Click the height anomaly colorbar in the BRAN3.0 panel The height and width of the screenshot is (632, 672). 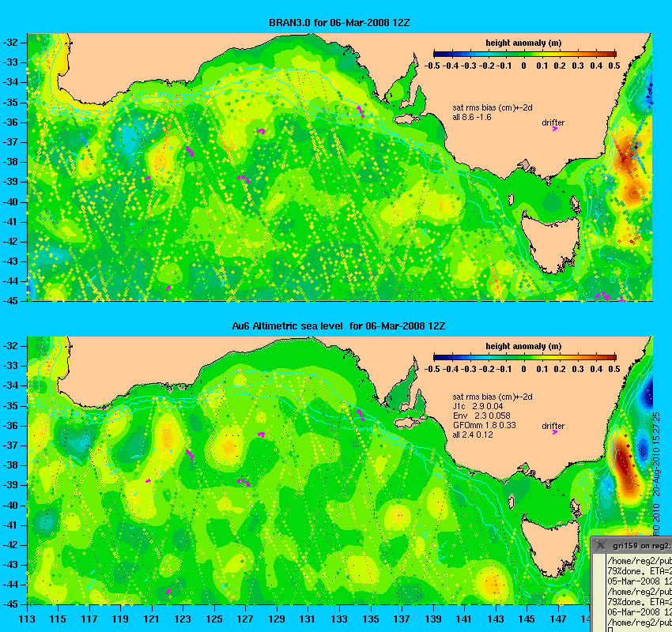click(x=525, y=54)
